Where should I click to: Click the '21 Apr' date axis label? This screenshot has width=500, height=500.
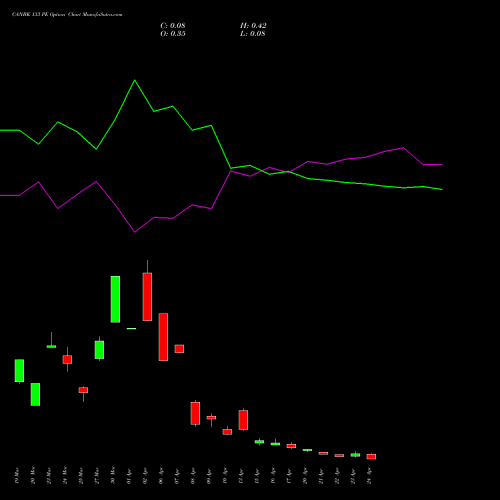tap(321, 476)
